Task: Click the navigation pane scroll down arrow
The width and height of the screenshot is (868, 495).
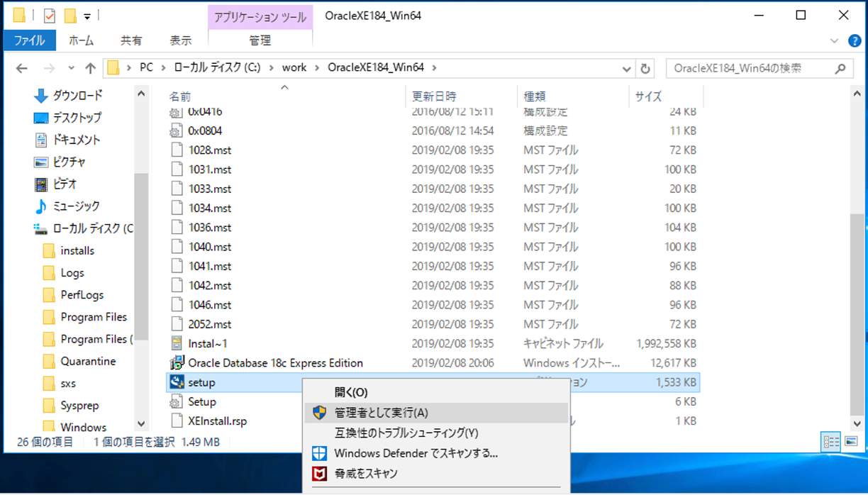Action: coord(141,423)
